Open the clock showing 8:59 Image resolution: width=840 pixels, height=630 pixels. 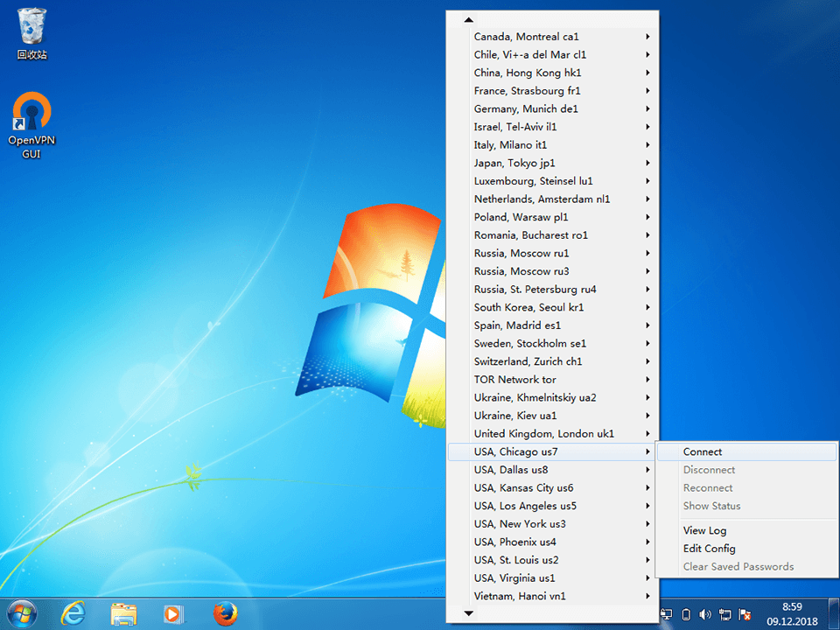pos(792,614)
